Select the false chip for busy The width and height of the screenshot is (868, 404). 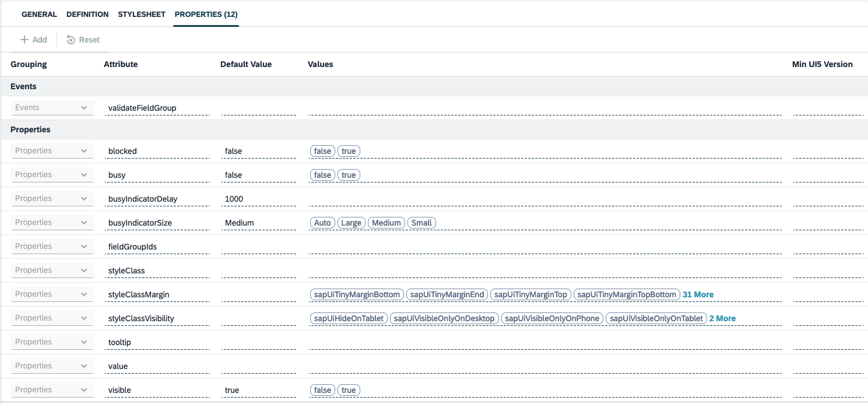(x=322, y=174)
